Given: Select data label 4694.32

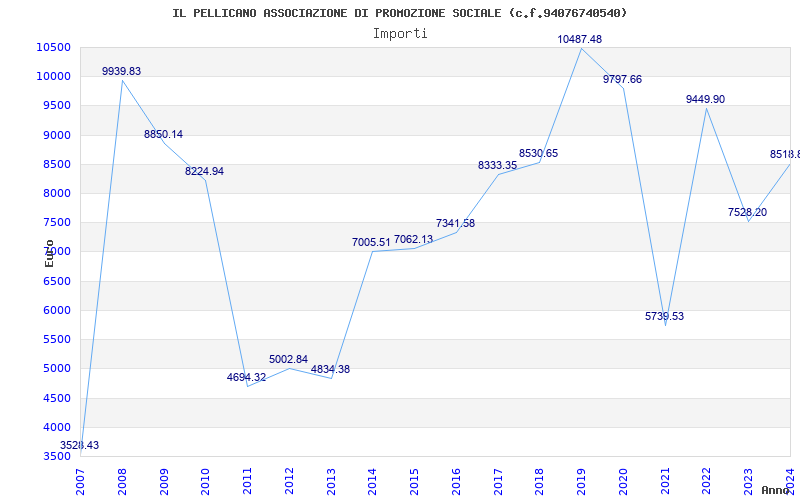Looking at the screenshot, I should 246,378.
